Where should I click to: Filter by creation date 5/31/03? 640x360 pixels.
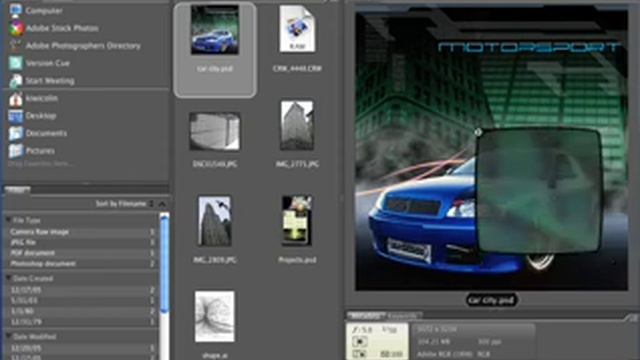click(x=81, y=301)
